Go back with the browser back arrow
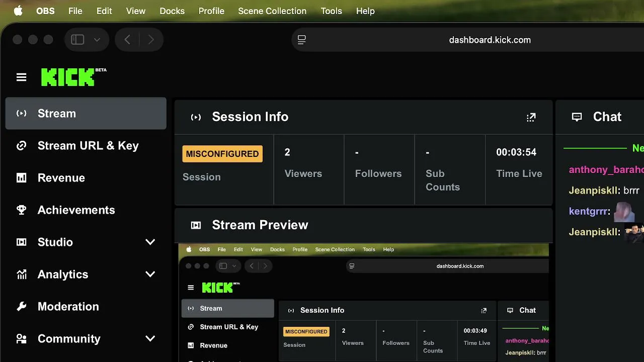This screenshot has height=362, width=644. 127,40
